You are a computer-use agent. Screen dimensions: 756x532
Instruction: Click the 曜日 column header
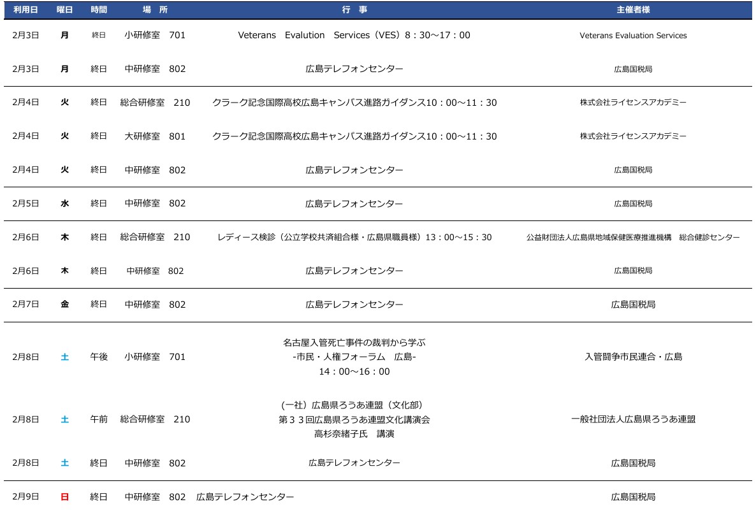point(64,10)
